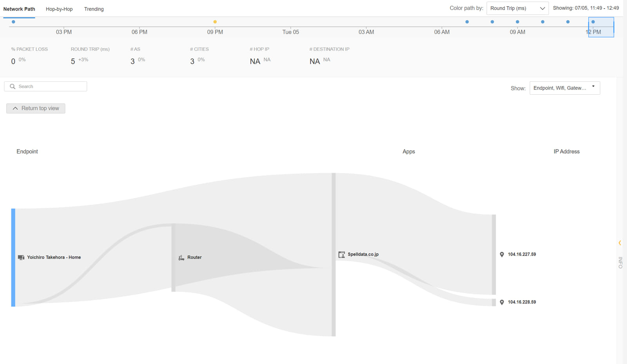The height and width of the screenshot is (364, 627).
Task: Click the 104.16.228.59 IP address label
Action: click(x=522, y=302)
